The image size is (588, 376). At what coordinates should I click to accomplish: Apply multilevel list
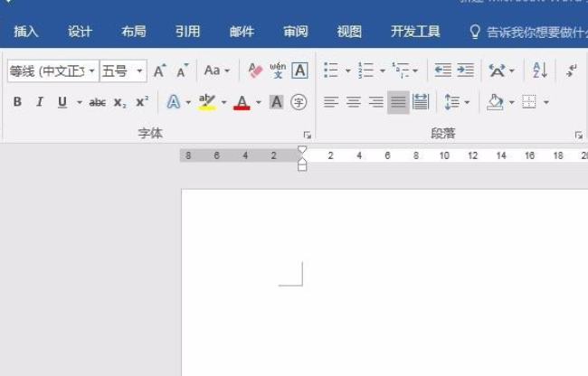(401, 70)
